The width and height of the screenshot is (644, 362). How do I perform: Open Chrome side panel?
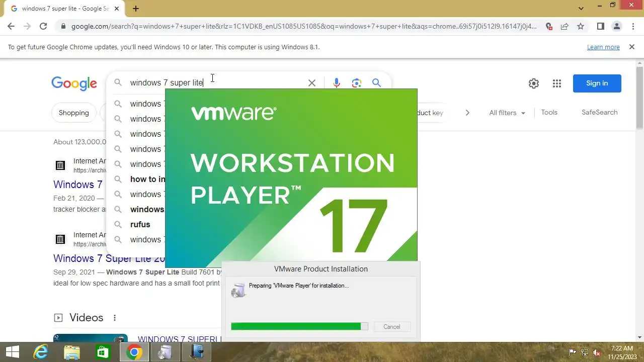tap(600, 26)
